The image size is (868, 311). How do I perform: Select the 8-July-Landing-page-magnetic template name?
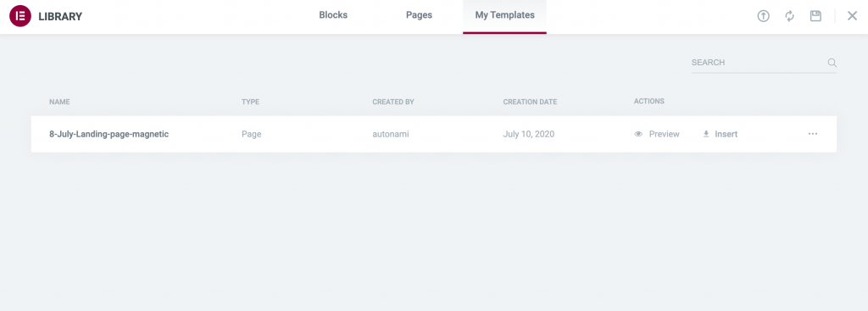[109, 134]
